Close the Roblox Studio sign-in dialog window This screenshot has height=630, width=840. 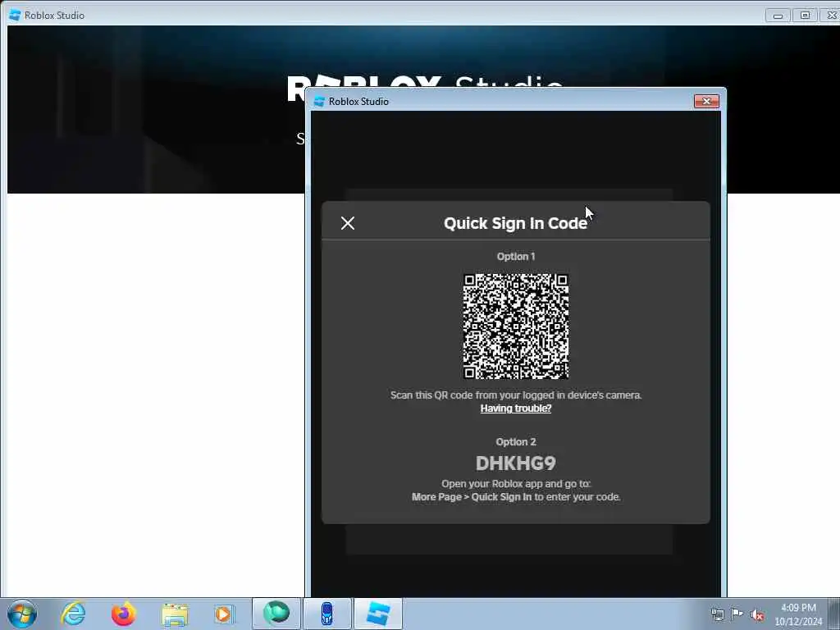(x=706, y=101)
